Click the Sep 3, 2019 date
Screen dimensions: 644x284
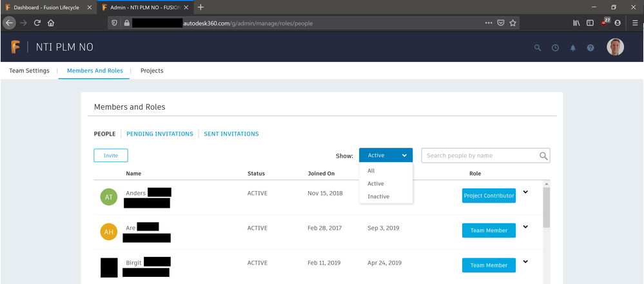(x=383, y=228)
